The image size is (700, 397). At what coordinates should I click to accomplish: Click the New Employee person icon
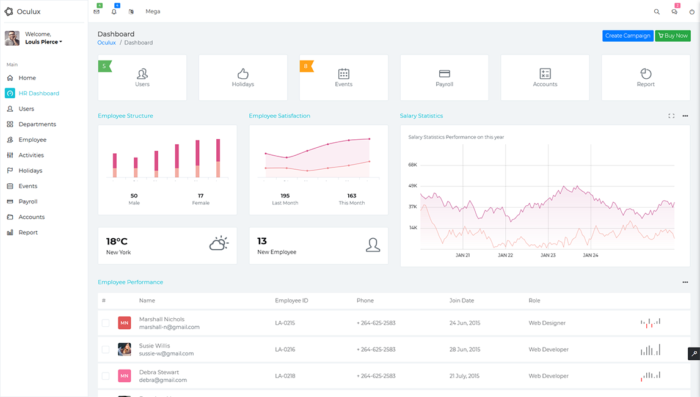(x=373, y=245)
